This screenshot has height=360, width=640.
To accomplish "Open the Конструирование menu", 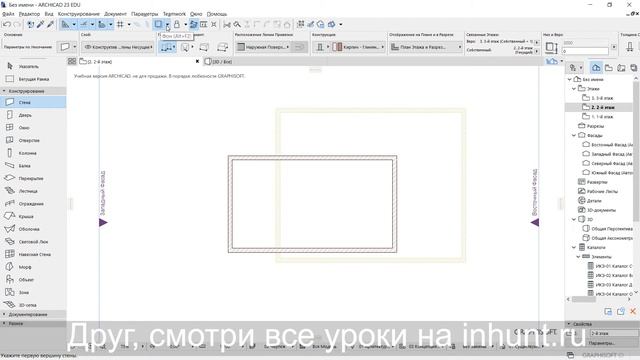I will [79, 14].
